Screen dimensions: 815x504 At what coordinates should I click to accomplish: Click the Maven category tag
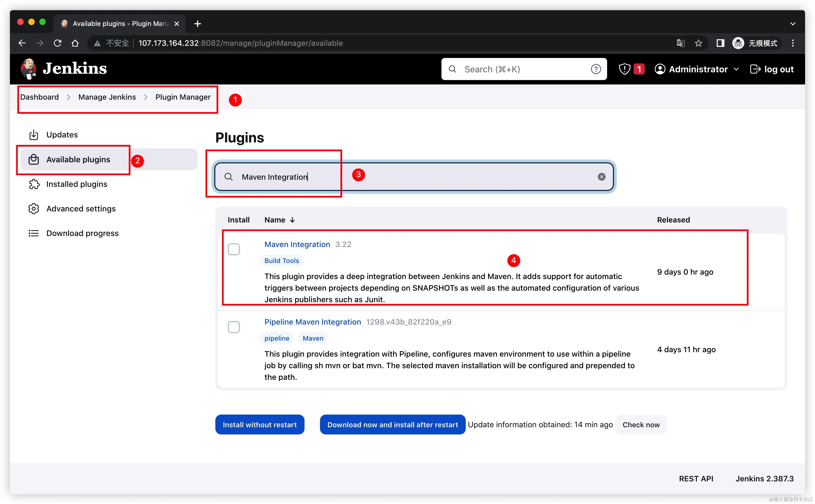tap(313, 338)
